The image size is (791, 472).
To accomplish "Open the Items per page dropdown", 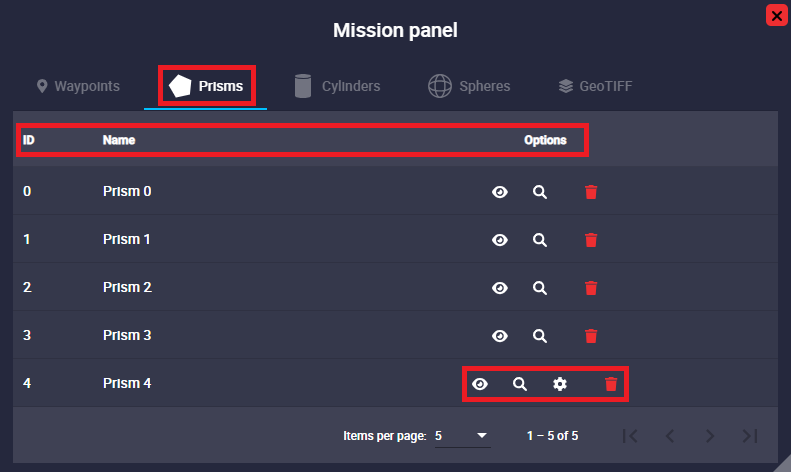I will (462, 436).
